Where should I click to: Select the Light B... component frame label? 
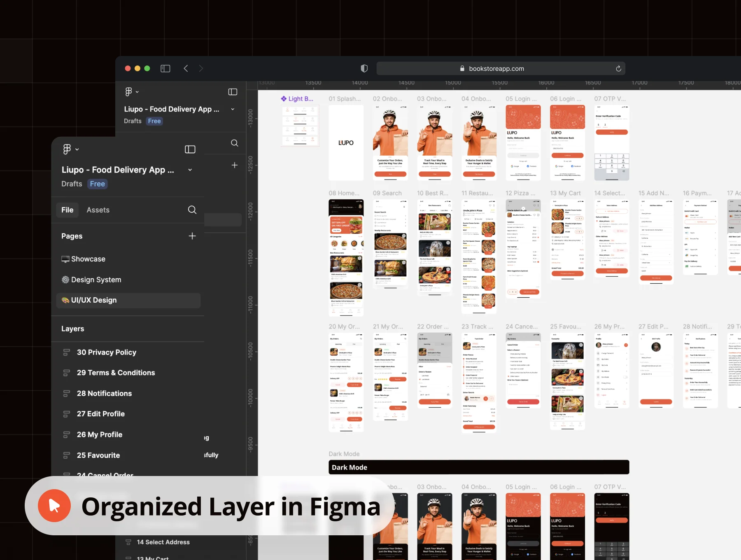297,99
